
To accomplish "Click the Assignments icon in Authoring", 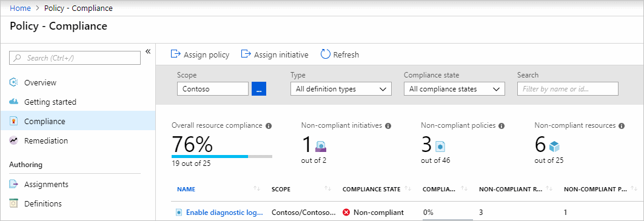I will 14,184.
